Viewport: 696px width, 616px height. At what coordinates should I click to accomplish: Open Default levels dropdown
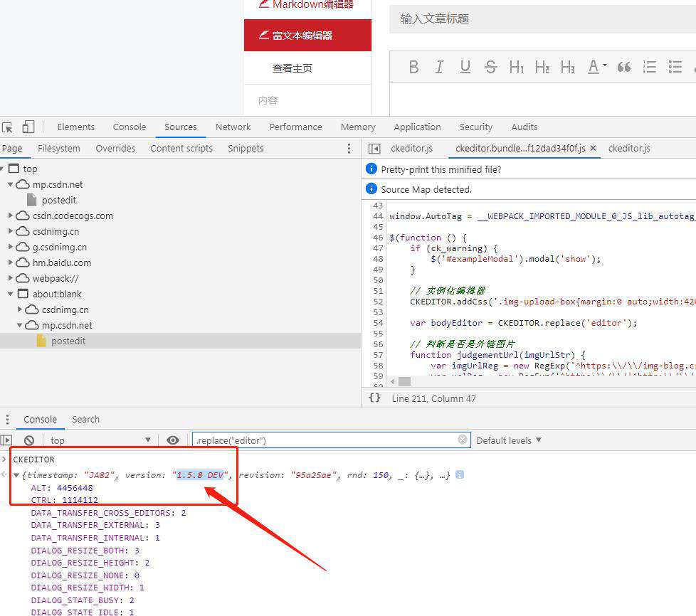pyautogui.click(x=509, y=440)
